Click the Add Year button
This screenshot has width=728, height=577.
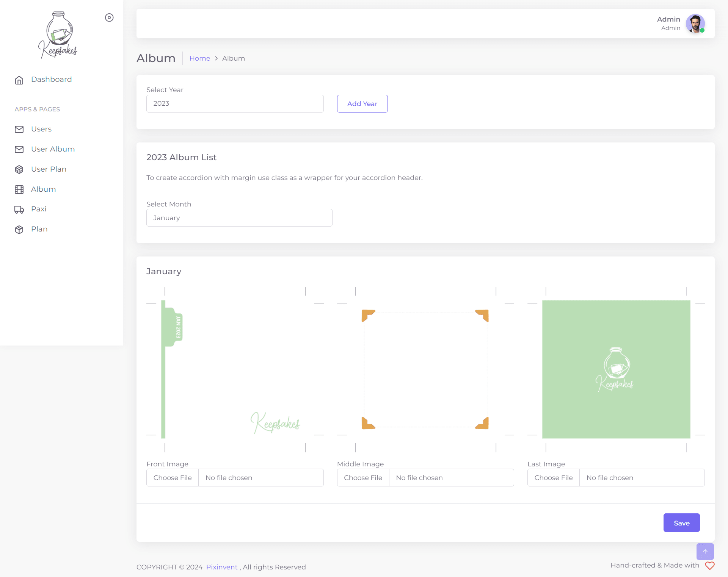coord(362,103)
